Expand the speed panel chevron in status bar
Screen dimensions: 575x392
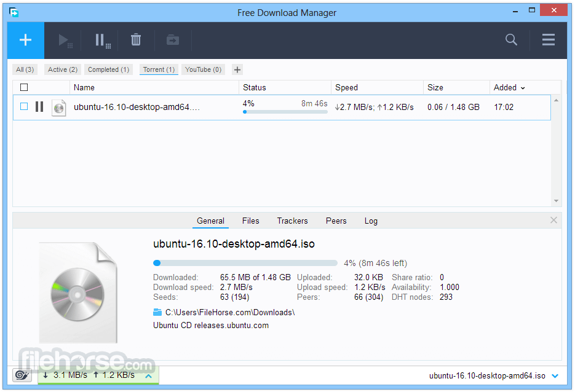(149, 376)
